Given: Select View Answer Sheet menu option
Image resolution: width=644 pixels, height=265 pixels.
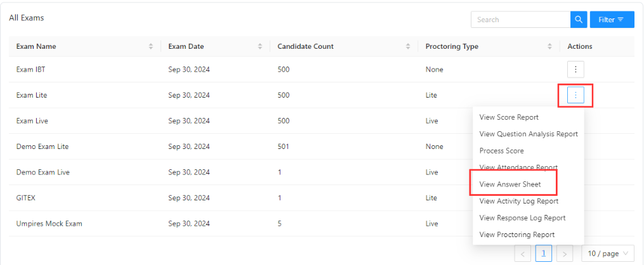Looking at the screenshot, I should click(x=510, y=184).
